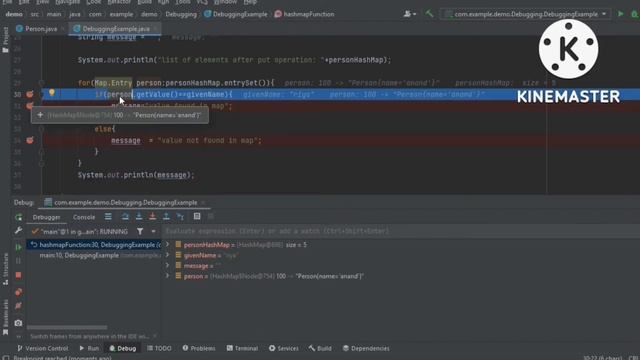Switch to Person.java editor tab
Screen dimensions: 640x360
click(41, 29)
